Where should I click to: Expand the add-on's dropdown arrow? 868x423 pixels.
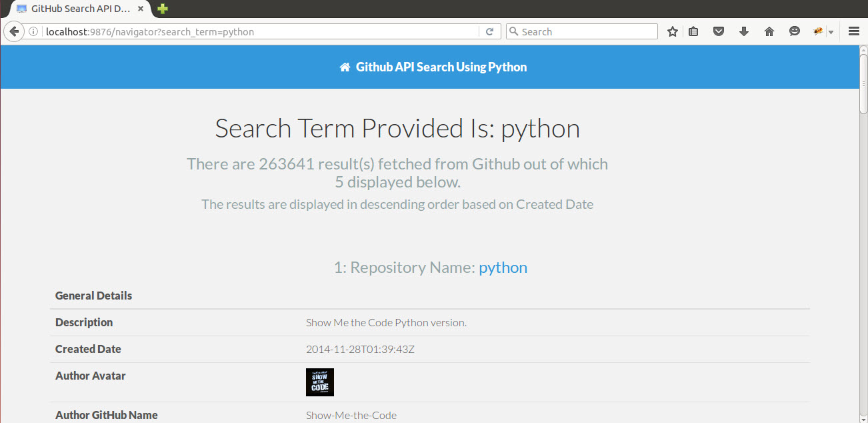(831, 32)
